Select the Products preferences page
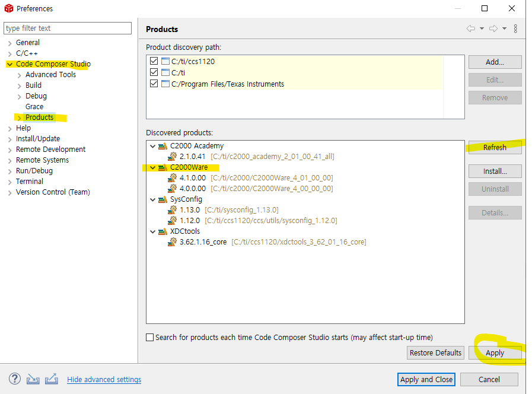This screenshot has height=394, width=532. 39,117
